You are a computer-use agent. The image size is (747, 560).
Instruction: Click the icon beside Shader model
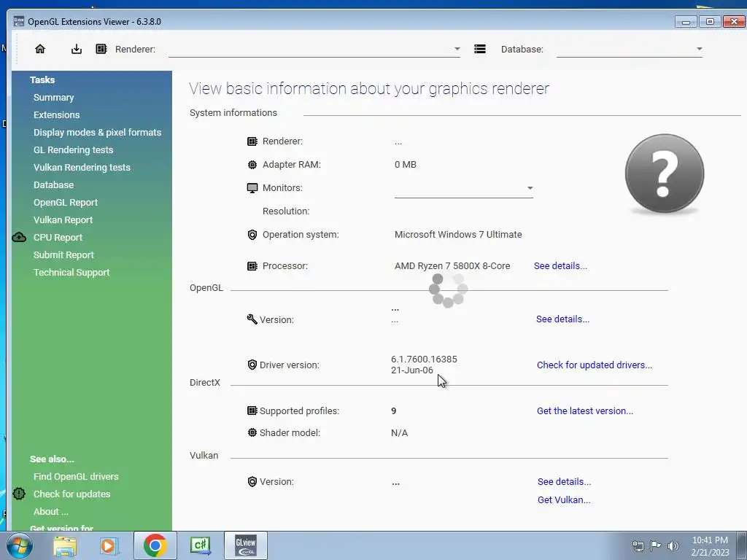(x=252, y=432)
